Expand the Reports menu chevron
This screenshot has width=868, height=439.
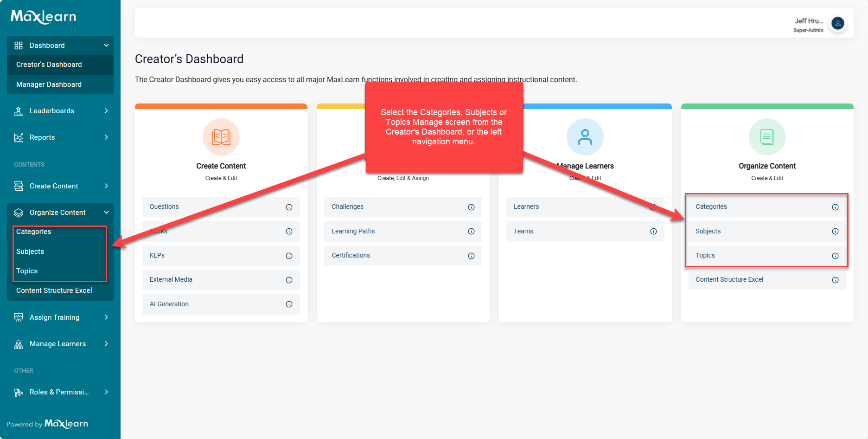(x=106, y=137)
